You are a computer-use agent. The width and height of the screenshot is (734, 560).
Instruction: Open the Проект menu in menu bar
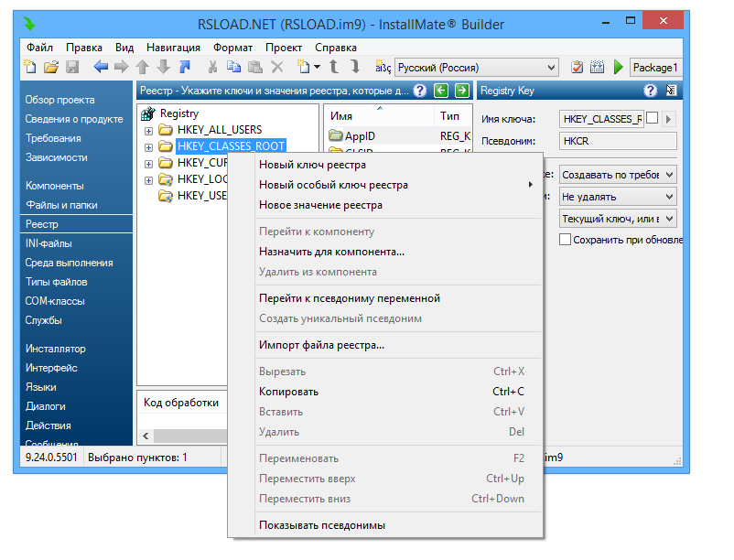284,47
